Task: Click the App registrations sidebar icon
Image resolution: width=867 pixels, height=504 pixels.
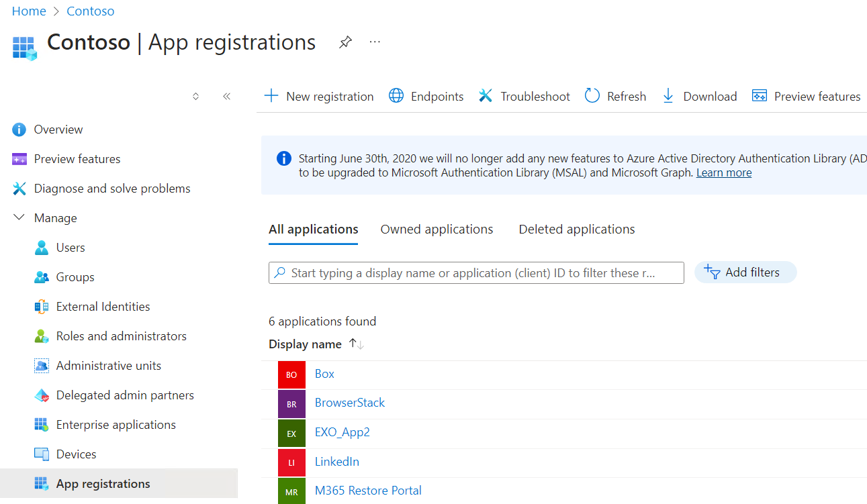Action: tap(42, 484)
